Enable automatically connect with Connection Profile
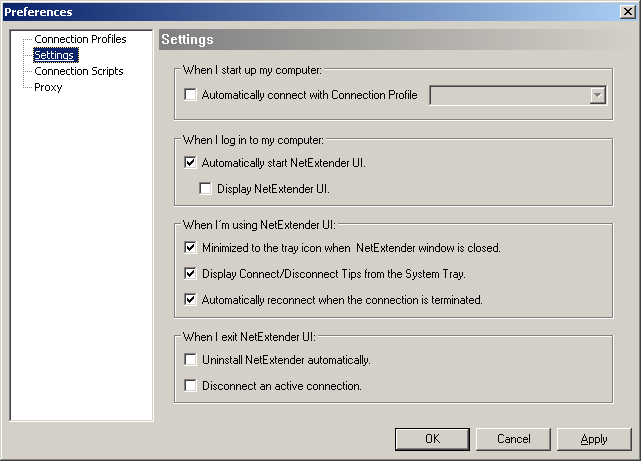 tap(191, 96)
